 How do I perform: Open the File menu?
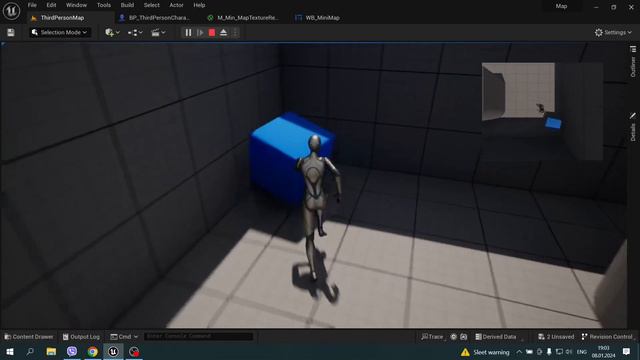pos(32,5)
